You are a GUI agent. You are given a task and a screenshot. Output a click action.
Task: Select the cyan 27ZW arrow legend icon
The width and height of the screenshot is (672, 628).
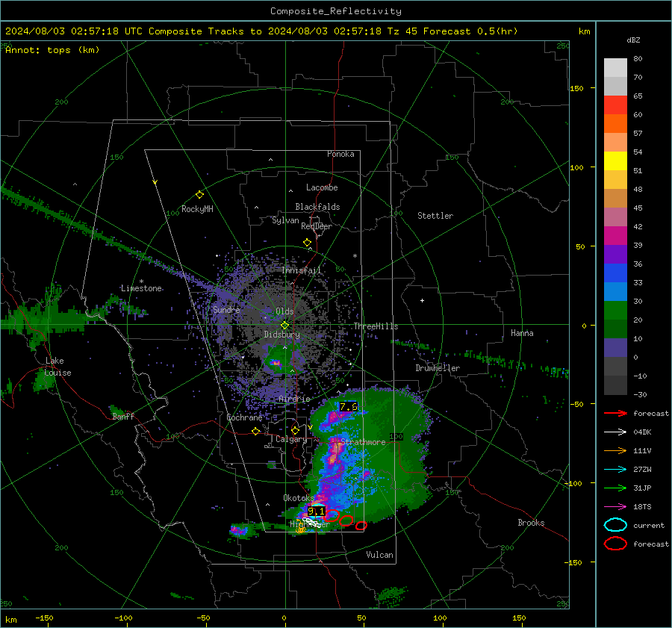pyautogui.click(x=615, y=470)
